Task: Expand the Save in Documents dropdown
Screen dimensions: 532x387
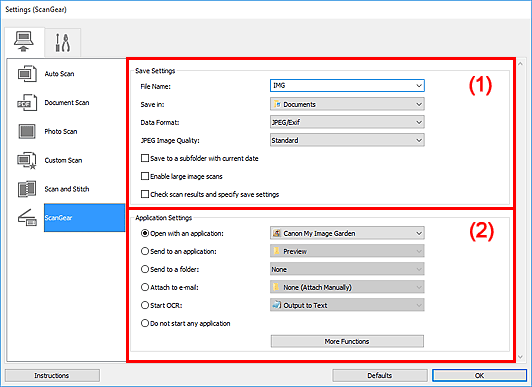Action: click(x=347, y=104)
